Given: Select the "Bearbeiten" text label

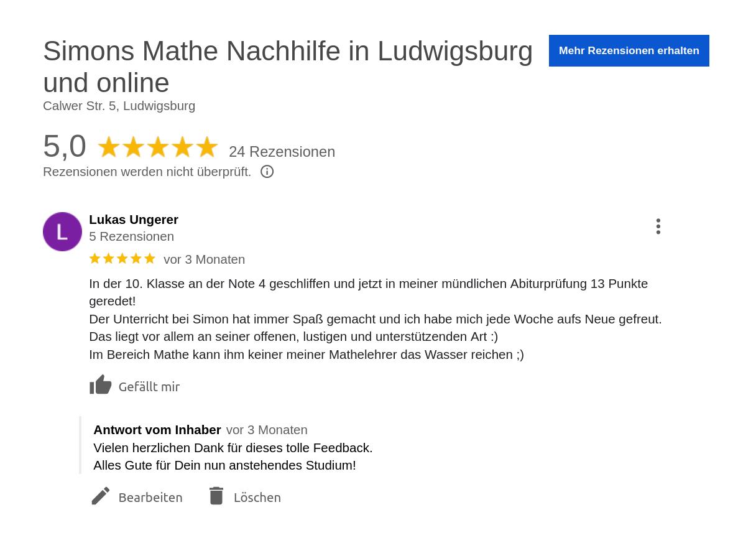Looking at the screenshot, I should pyautogui.click(x=150, y=498).
